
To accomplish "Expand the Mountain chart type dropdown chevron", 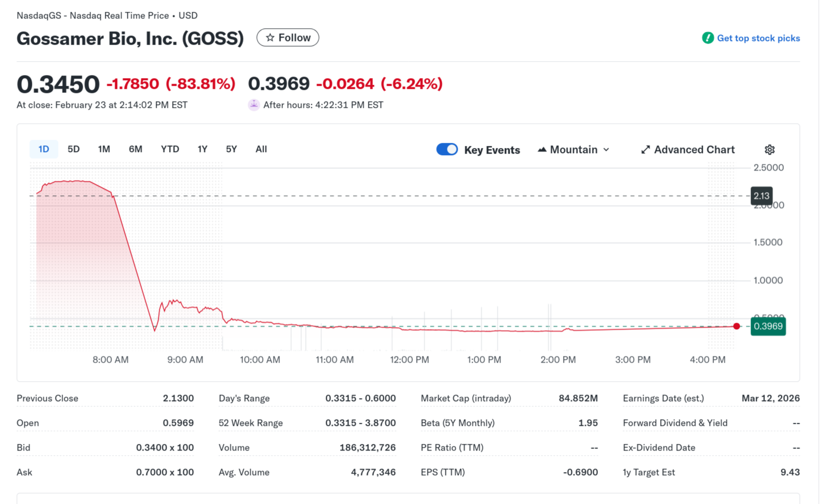I will 607,150.
